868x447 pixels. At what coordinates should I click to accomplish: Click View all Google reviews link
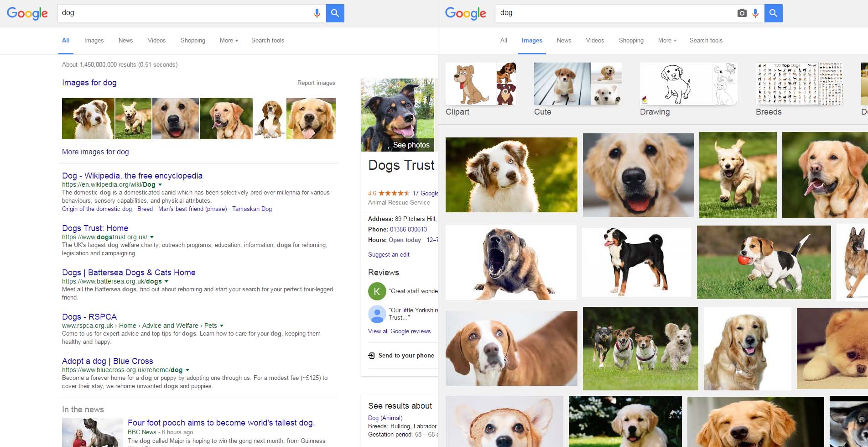(399, 331)
